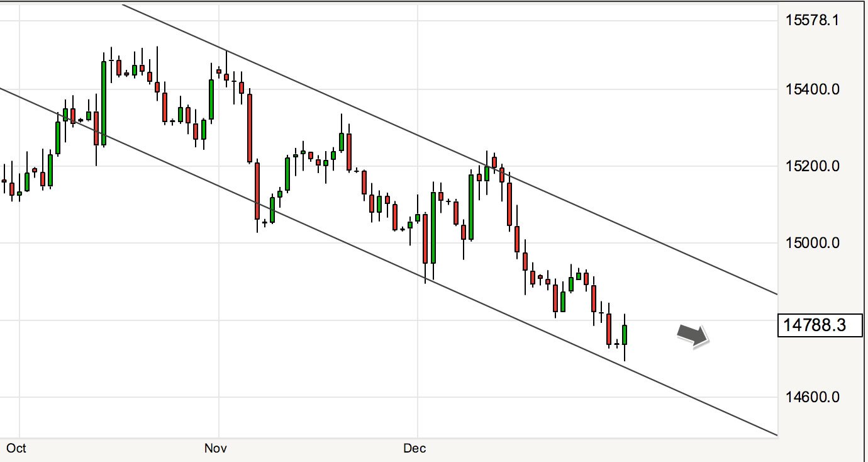Click the Oct label on time axis

click(x=16, y=448)
